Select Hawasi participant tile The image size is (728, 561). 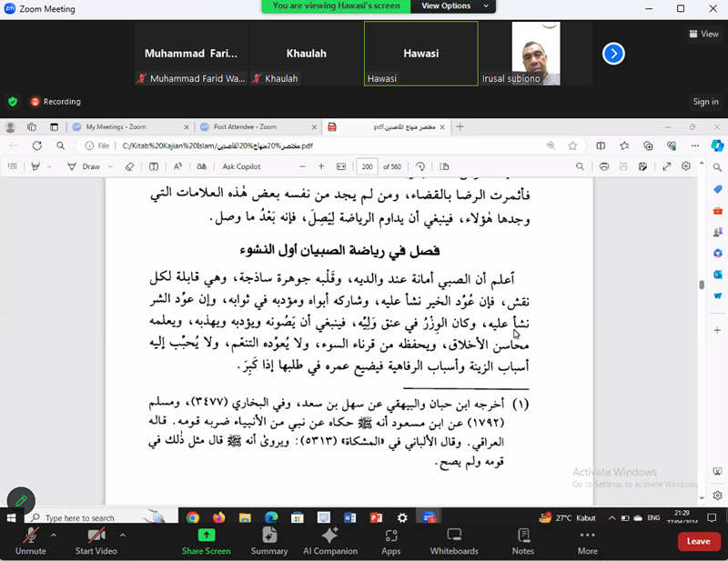click(421, 54)
